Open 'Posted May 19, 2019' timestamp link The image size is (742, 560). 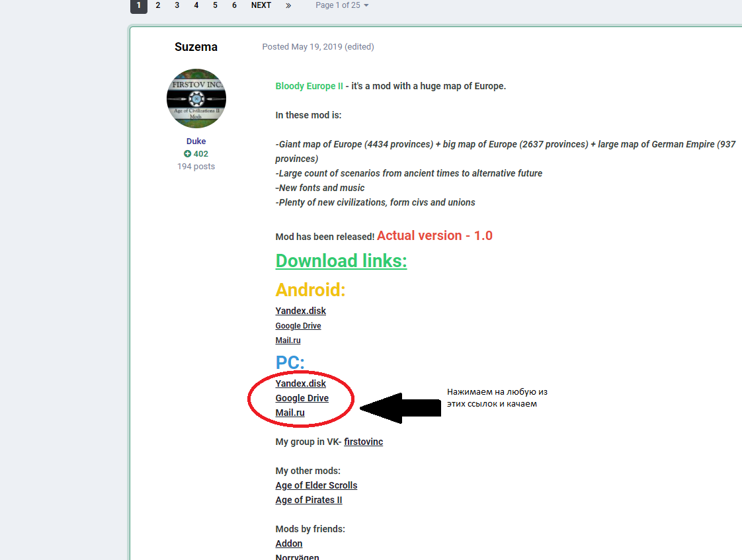302,46
